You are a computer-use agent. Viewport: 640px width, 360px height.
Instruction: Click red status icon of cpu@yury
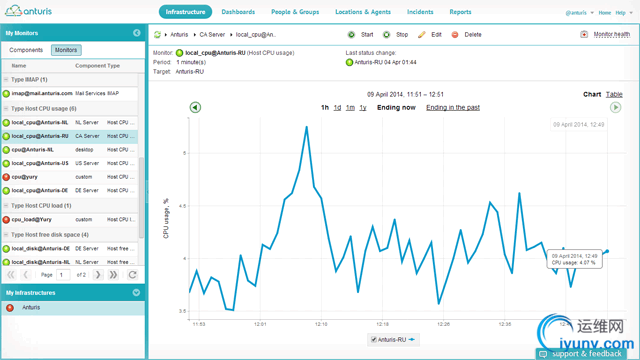point(6,177)
